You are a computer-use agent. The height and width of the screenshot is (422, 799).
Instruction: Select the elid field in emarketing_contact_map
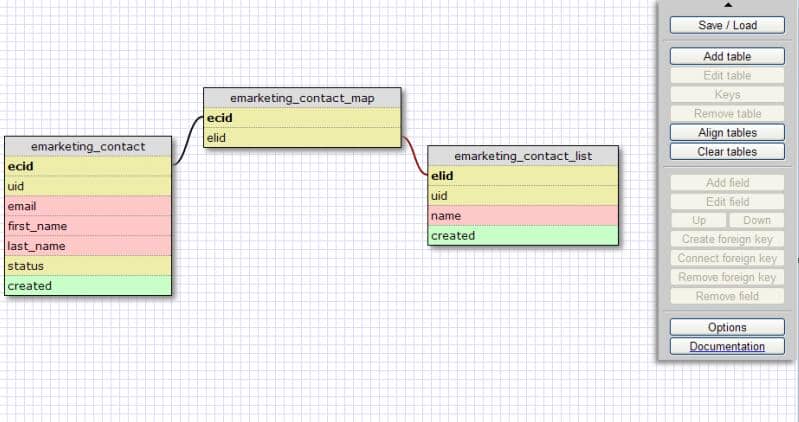pos(302,138)
